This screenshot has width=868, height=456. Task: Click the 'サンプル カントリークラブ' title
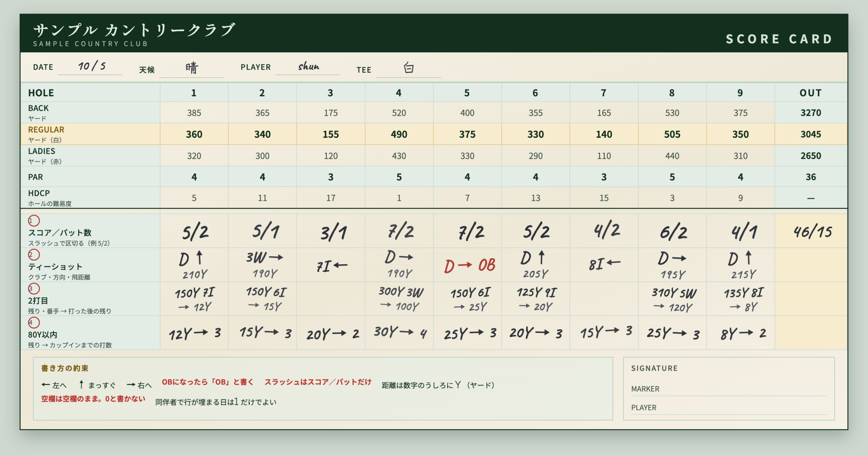(x=134, y=30)
